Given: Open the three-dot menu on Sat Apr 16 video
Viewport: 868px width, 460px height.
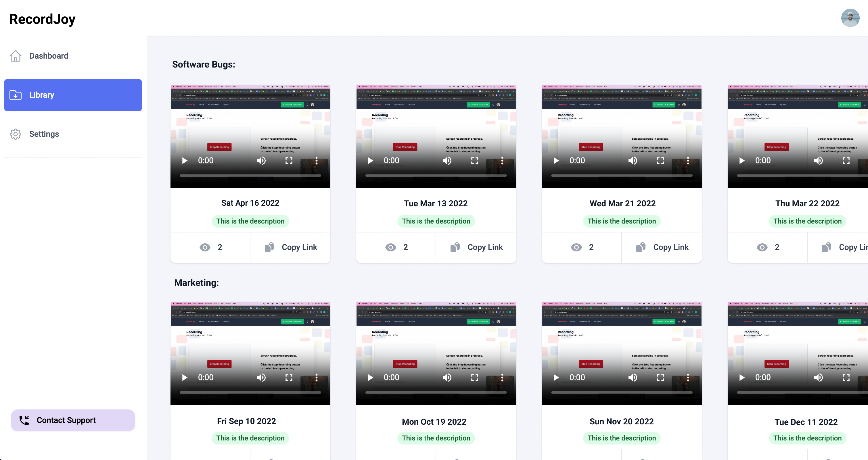Looking at the screenshot, I should tap(316, 161).
